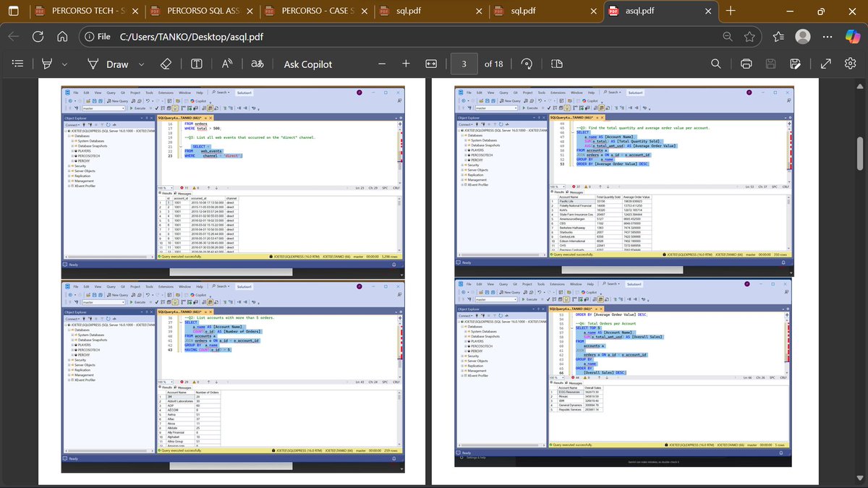The image size is (868, 488).
Task: Insert a text box annotation
Action: 196,64
